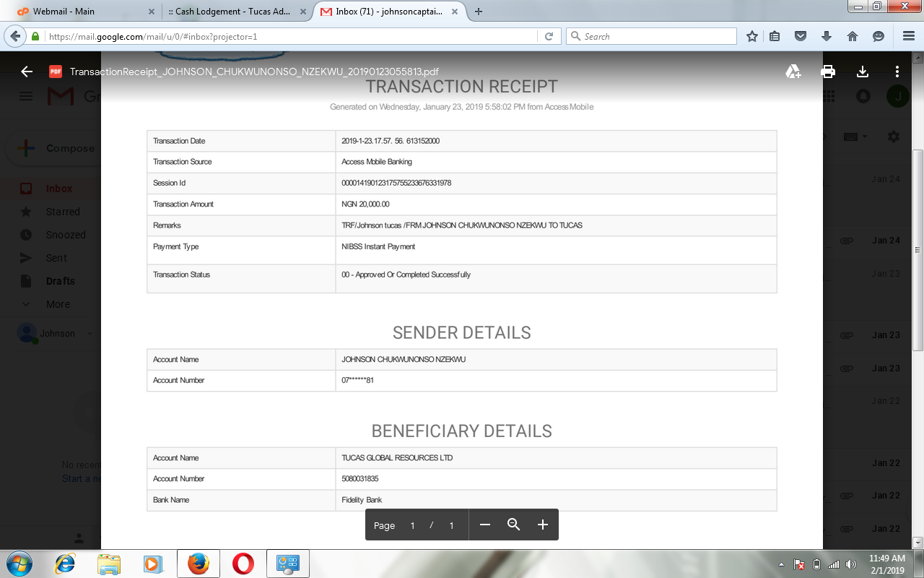Viewport: 924px width, 578px height.
Task: Open the Firefox hamburger menu
Action: tap(908, 36)
